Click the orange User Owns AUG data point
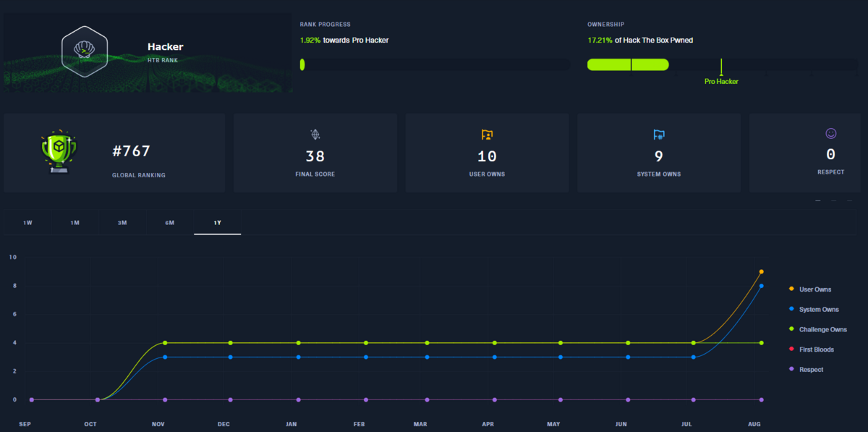Viewport: 868px width, 432px height. click(762, 272)
